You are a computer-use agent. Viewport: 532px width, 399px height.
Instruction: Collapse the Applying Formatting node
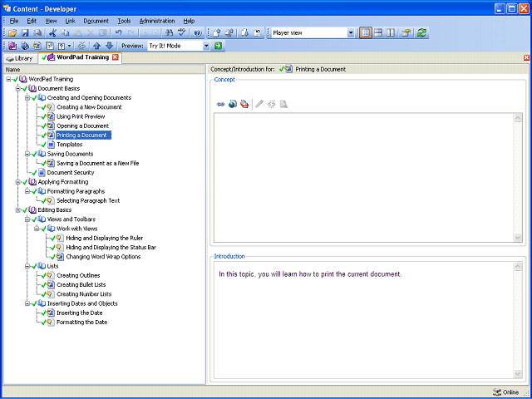[18, 182]
